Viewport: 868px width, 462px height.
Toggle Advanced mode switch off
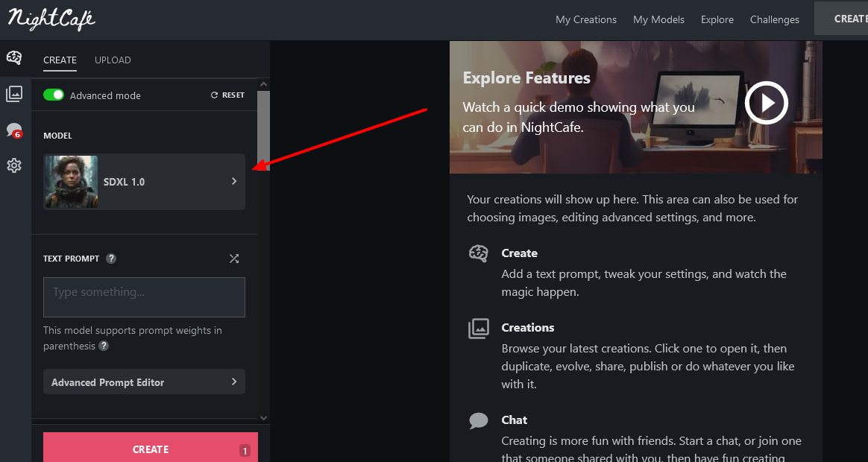(54, 95)
